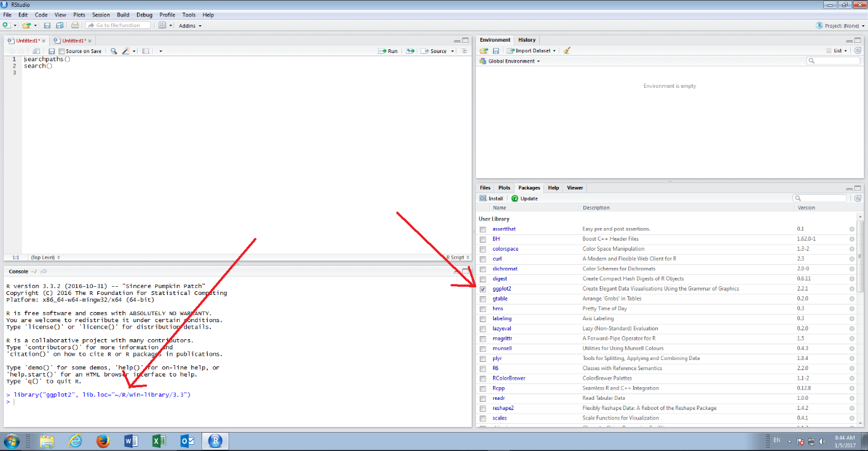Click the Packages search field
Screen dimensions: 868x451
819,198
